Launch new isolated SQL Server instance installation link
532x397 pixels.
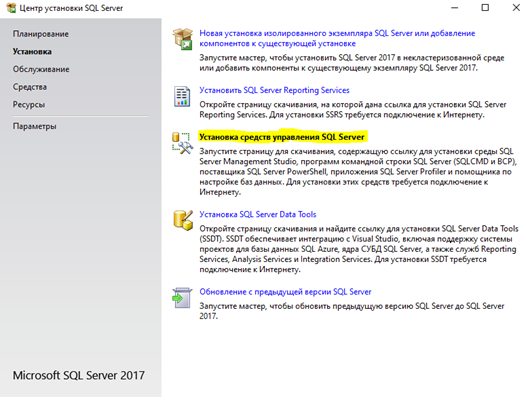point(337,38)
